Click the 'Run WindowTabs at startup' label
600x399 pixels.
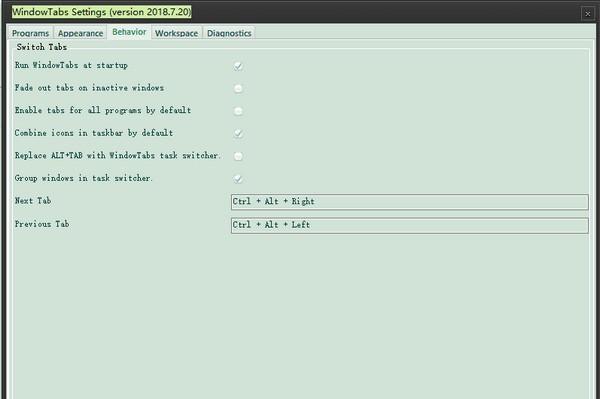71,65
